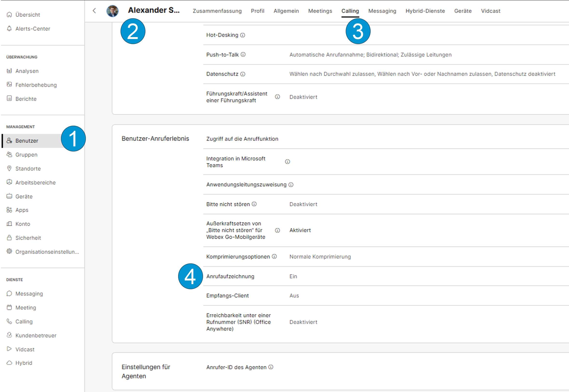Click info icon beside Komprimierungsoptionen
The width and height of the screenshot is (569, 392).
point(274,256)
